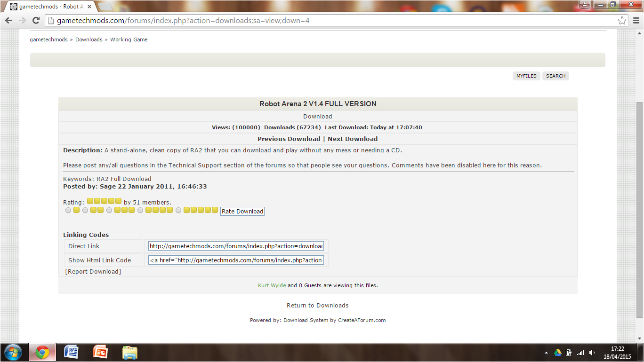Viewport: 644px width, 362px height.
Task: Click the gametechmods breadcrumb link
Action: click(49, 39)
